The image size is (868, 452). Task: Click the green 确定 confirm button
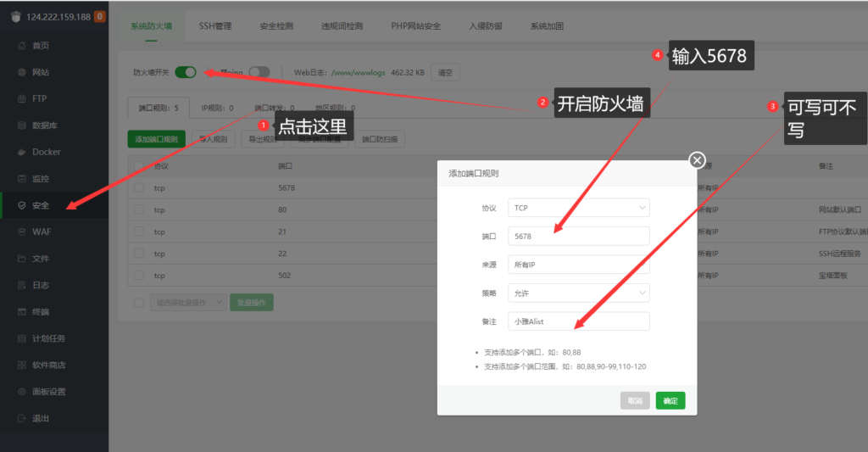point(670,400)
